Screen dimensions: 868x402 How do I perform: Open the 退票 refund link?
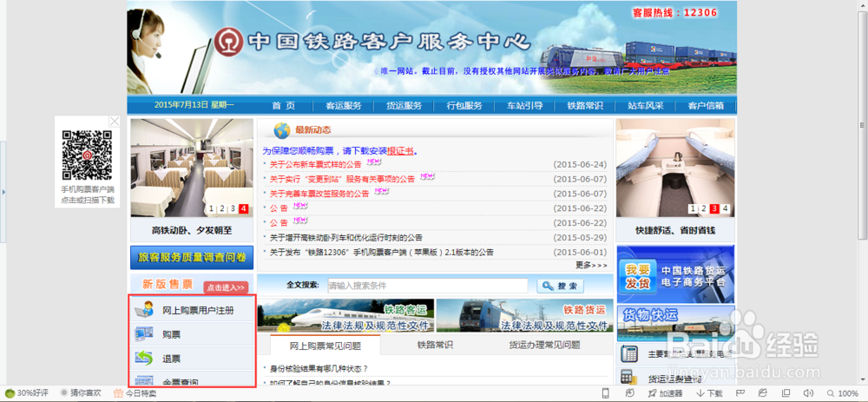172,359
